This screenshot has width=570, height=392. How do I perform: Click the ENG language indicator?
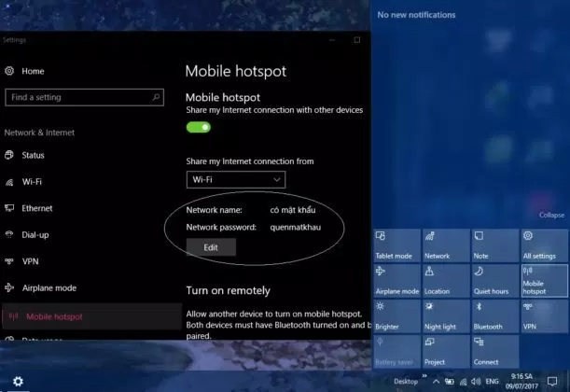click(492, 382)
